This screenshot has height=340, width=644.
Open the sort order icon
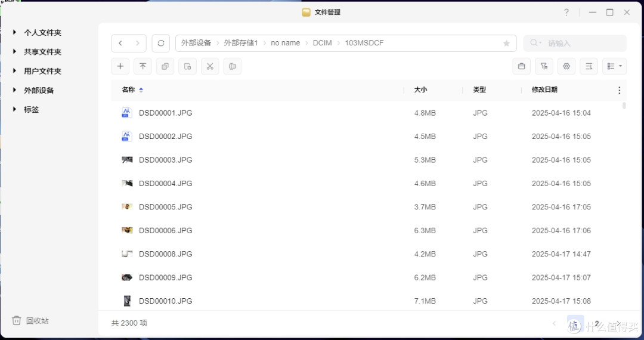point(589,67)
